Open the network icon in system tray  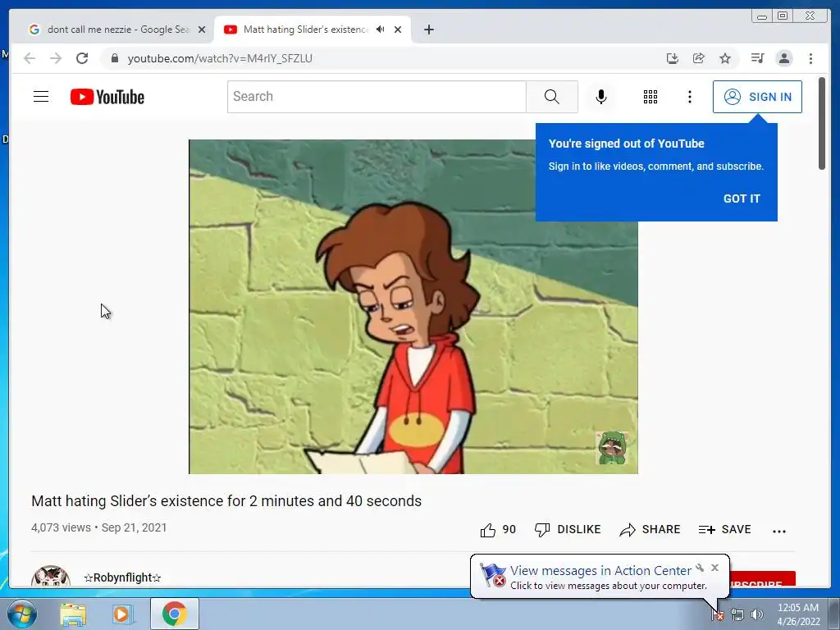(x=737, y=615)
